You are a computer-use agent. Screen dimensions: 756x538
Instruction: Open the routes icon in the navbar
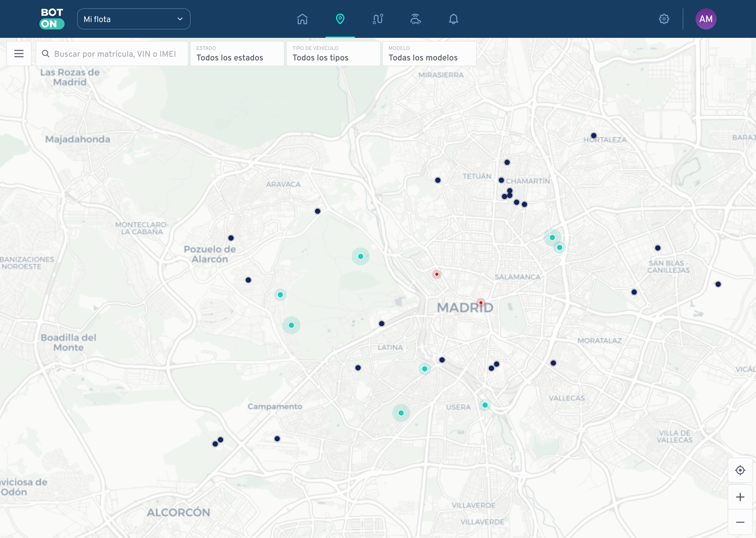pyautogui.click(x=377, y=19)
